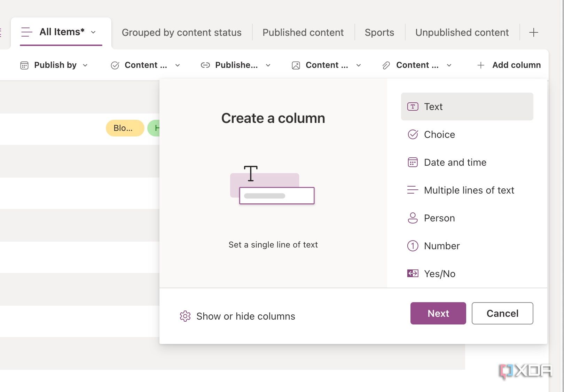Switch to the Grouped by content status tab
The image size is (564, 392).
pos(181,32)
